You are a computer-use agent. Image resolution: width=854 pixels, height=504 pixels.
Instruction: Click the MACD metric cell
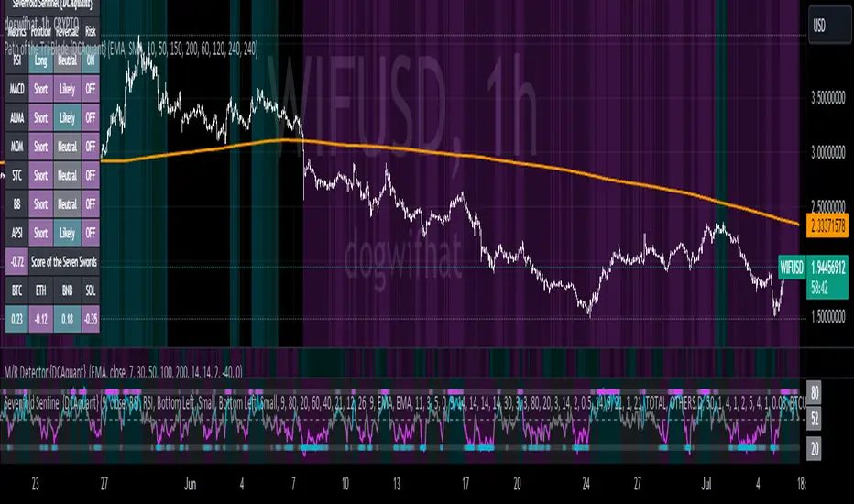16,89
